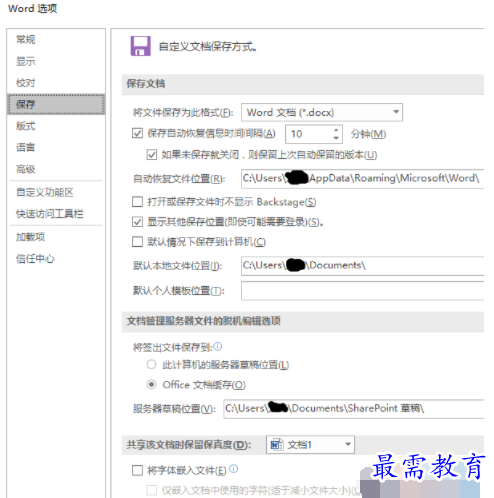The width and height of the screenshot is (494, 498).
Task: Click the 分钟(M) label
Action: 368,134
